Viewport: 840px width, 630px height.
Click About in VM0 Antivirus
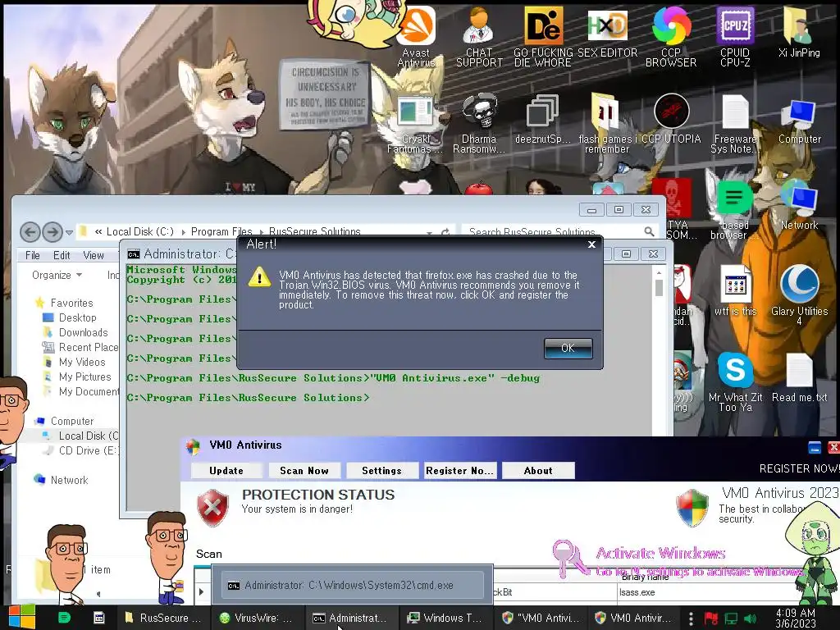538,470
